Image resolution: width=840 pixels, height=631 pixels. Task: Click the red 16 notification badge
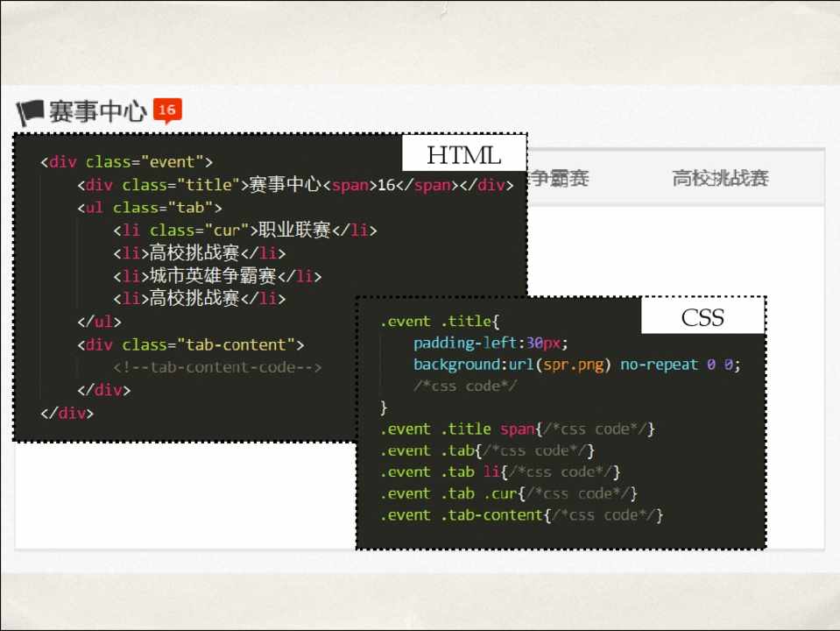pos(167,110)
